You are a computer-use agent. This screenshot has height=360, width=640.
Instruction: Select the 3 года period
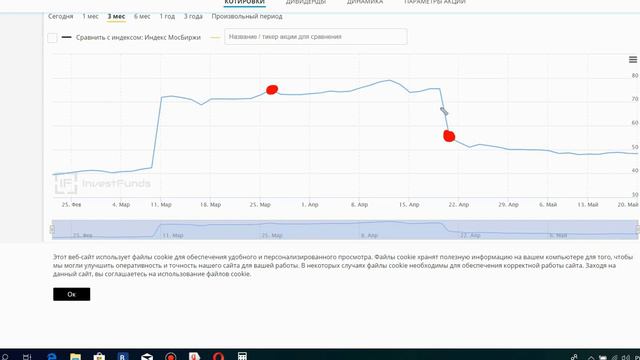[193, 16]
